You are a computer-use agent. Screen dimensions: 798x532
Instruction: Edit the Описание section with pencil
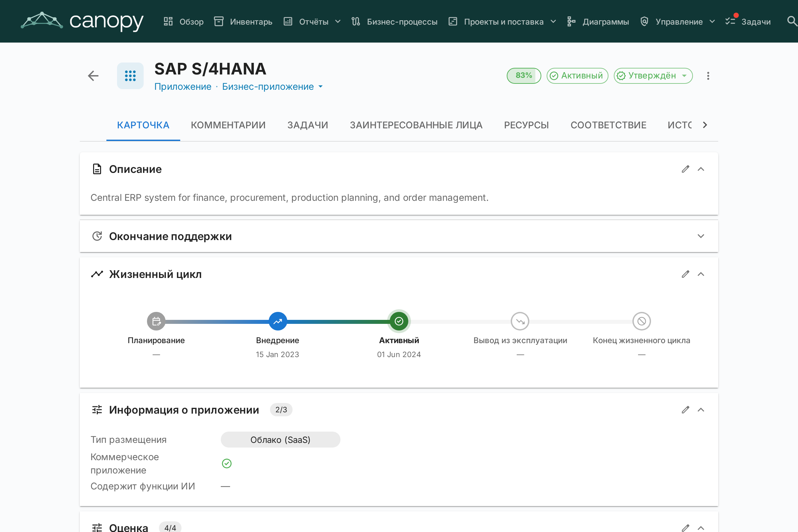[x=685, y=169]
